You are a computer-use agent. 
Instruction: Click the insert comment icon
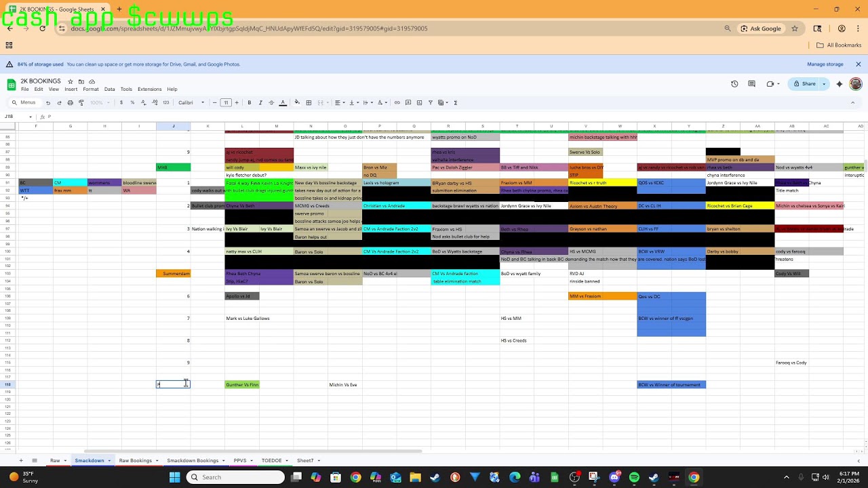coord(408,103)
